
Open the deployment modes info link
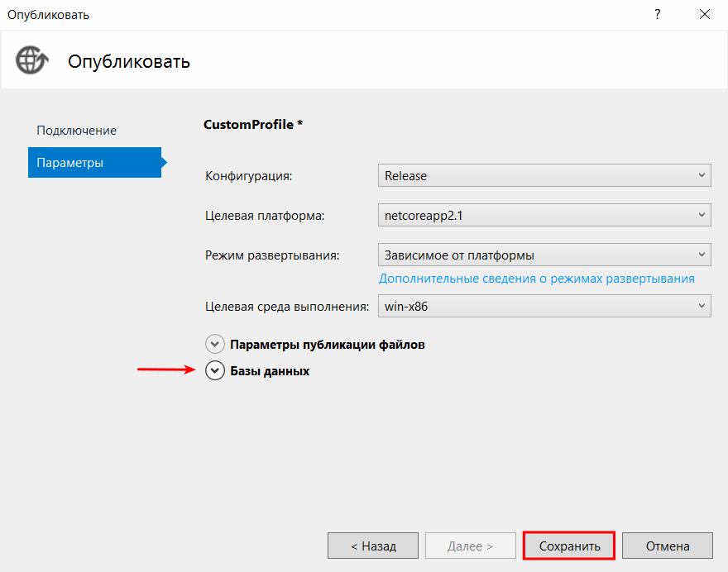[x=534, y=279]
